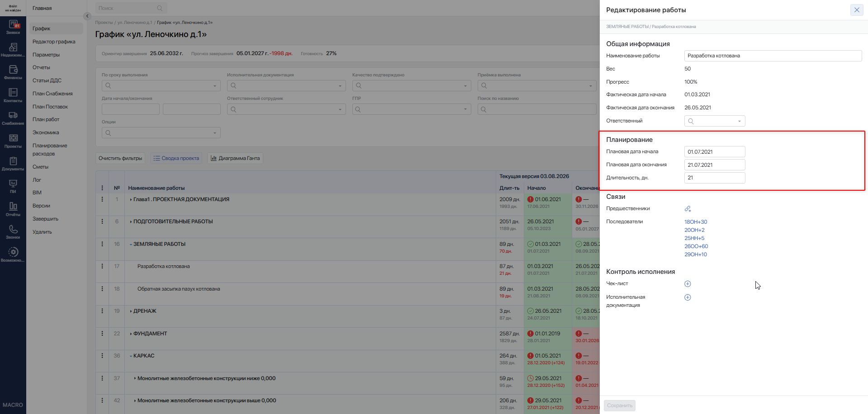Add predecessor link icon under Связи
Screen dimensions: 868x414
point(688,209)
